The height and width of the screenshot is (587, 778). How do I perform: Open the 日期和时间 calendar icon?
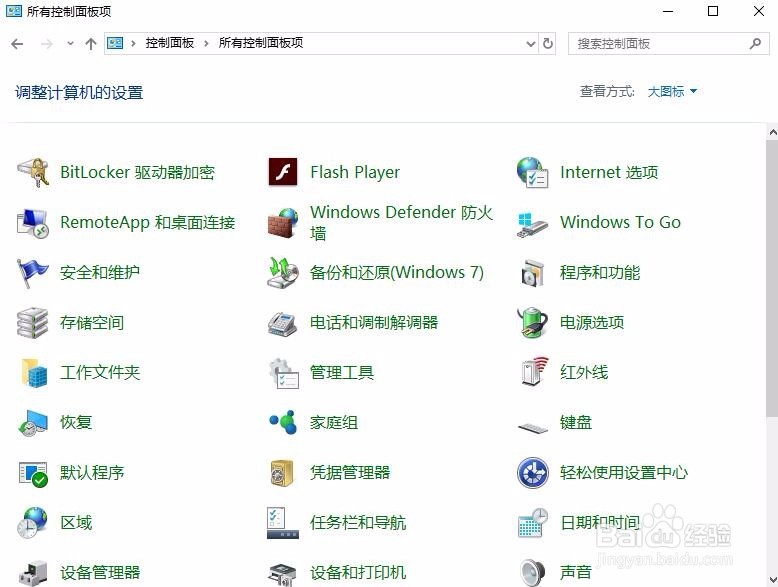coord(532,523)
